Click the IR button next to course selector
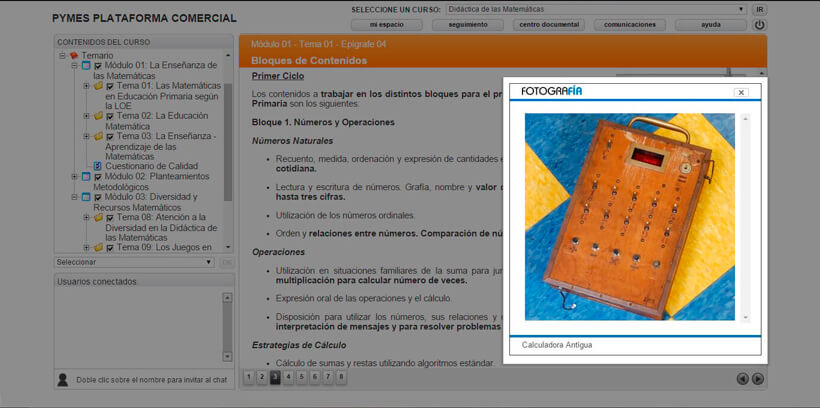Image resolution: width=820 pixels, height=408 pixels. point(759,9)
